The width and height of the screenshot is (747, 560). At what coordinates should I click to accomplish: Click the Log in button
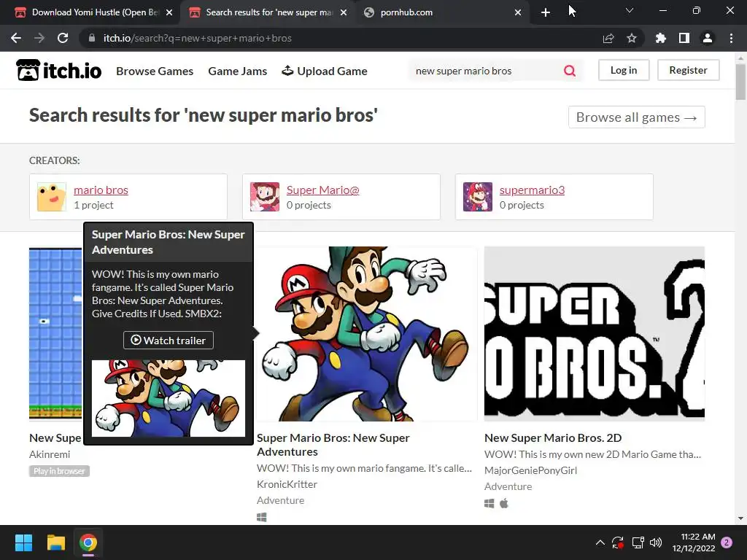click(624, 70)
